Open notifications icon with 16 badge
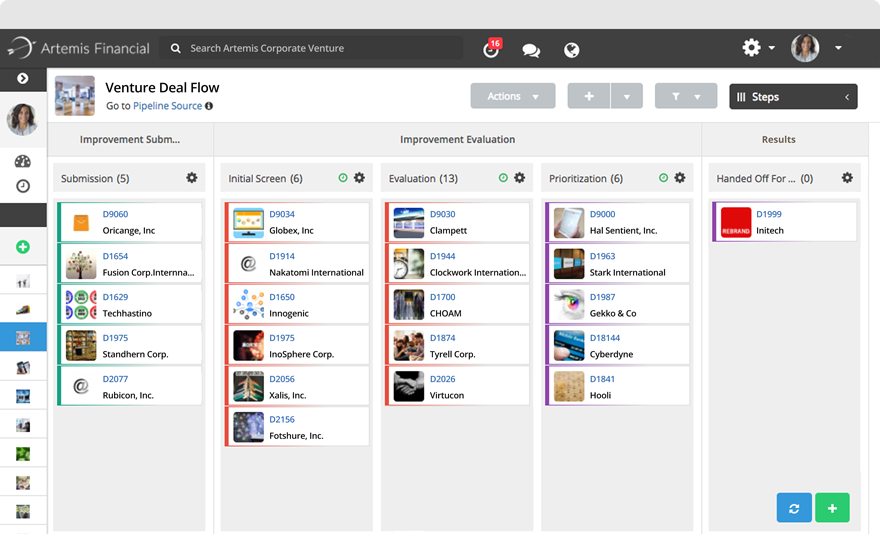The image size is (880, 534). [x=492, y=49]
